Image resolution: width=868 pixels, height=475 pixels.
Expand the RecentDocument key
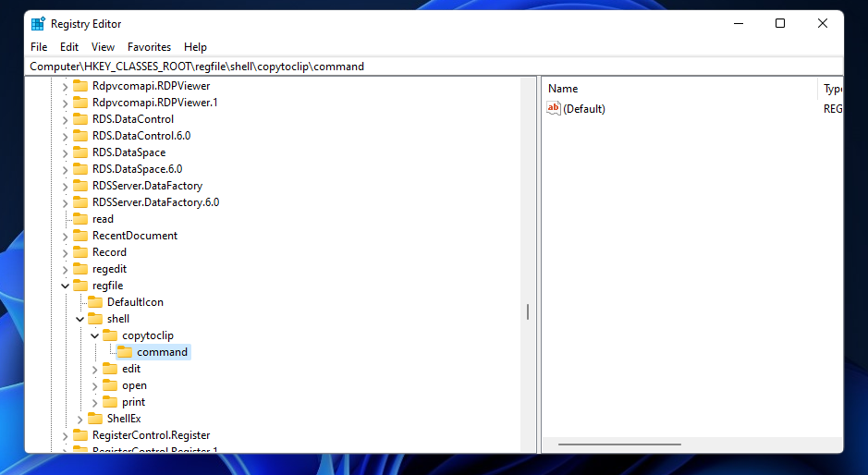click(66, 236)
